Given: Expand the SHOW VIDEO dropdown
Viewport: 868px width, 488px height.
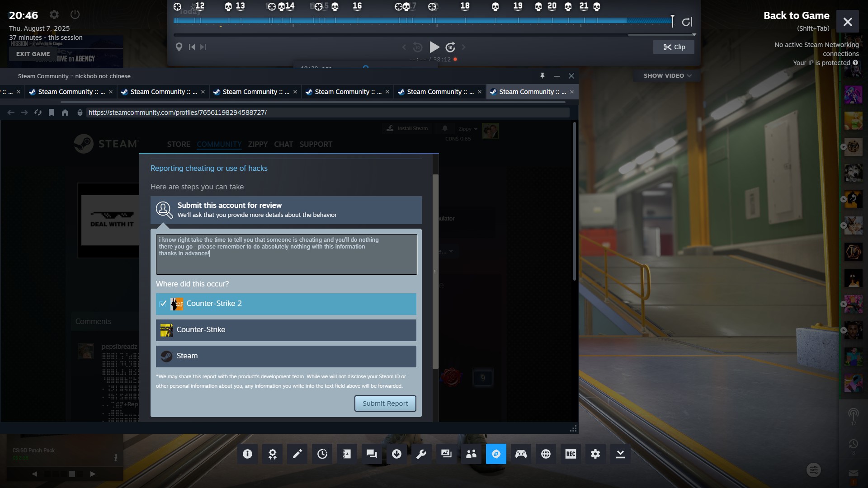Looking at the screenshot, I should [667, 75].
